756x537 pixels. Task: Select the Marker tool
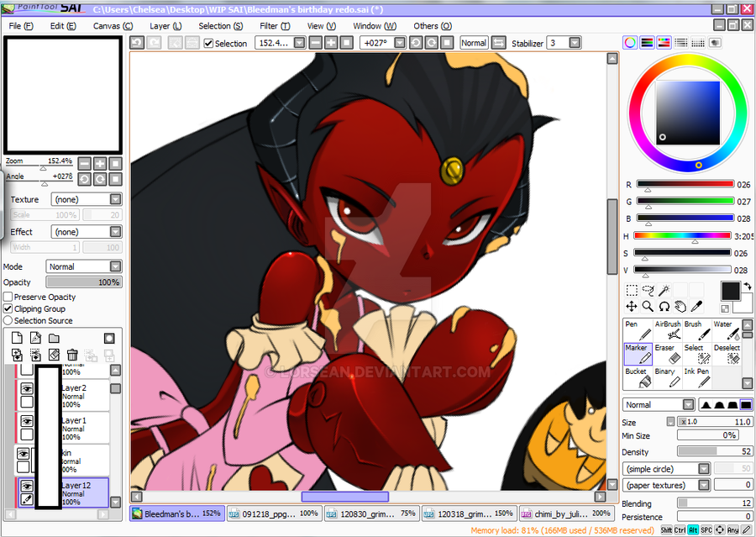point(638,354)
